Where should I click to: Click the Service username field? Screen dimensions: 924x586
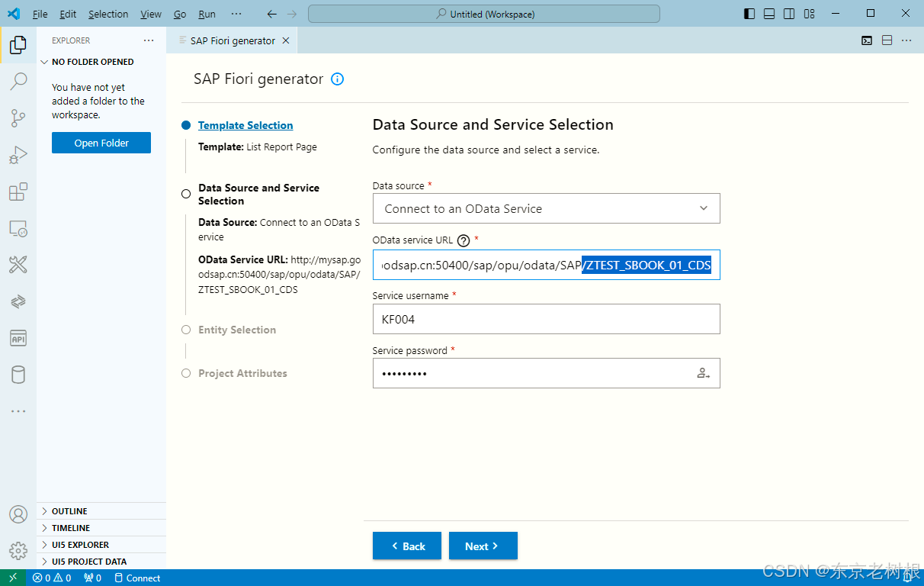(546, 319)
